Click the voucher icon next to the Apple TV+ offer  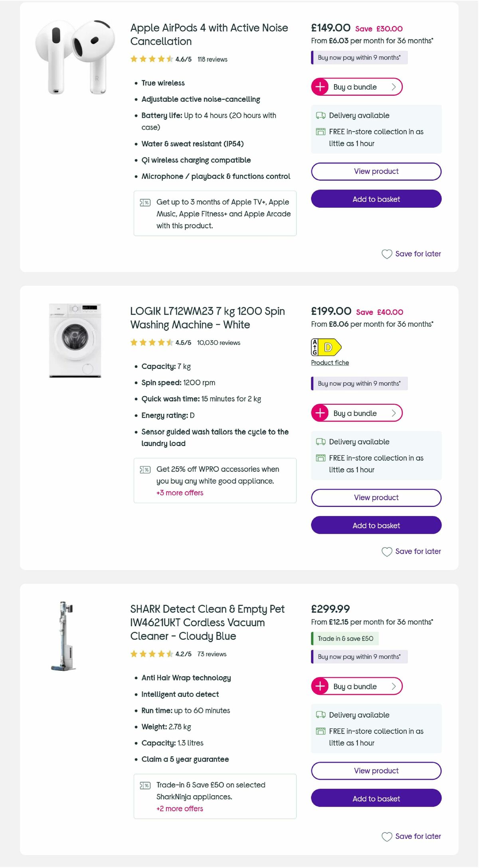[144, 202]
